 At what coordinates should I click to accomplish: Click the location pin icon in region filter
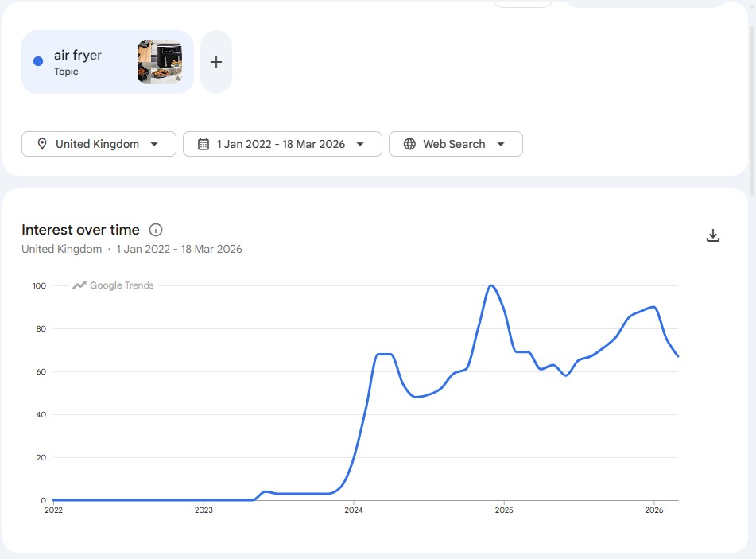[x=42, y=144]
